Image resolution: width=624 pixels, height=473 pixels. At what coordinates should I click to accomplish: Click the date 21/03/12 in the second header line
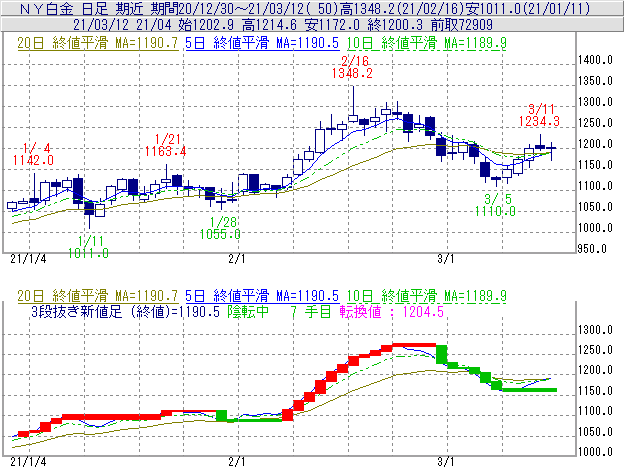(101, 25)
